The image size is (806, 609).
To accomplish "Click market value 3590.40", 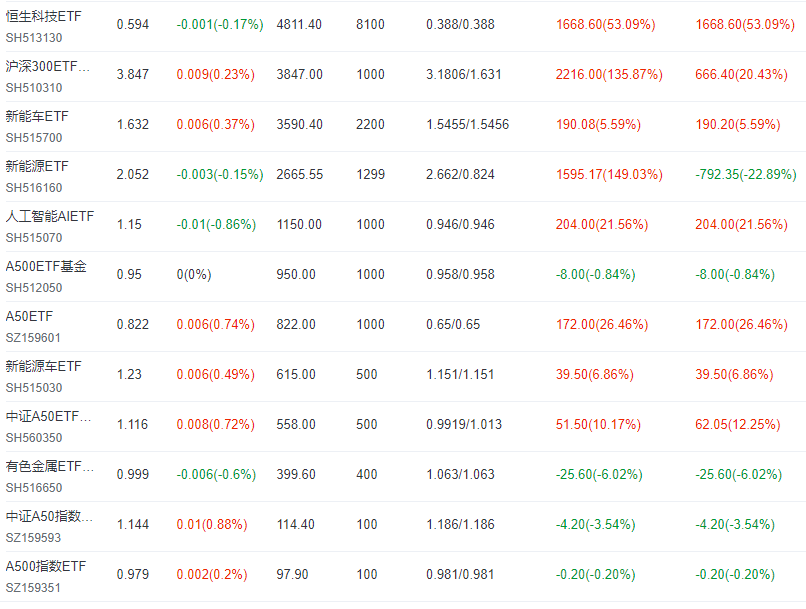I will [x=300, y=124].
